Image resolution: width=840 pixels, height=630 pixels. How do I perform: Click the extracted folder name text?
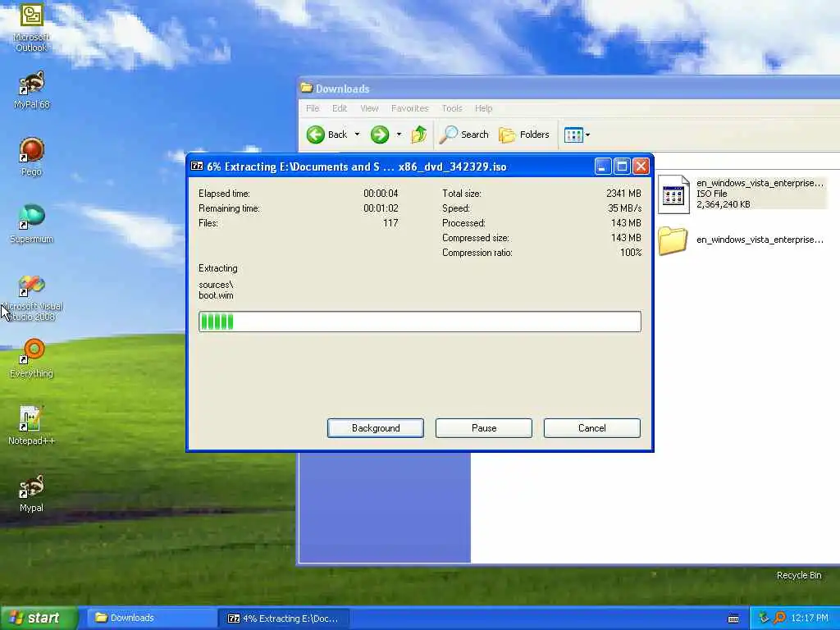coord(760,240)
